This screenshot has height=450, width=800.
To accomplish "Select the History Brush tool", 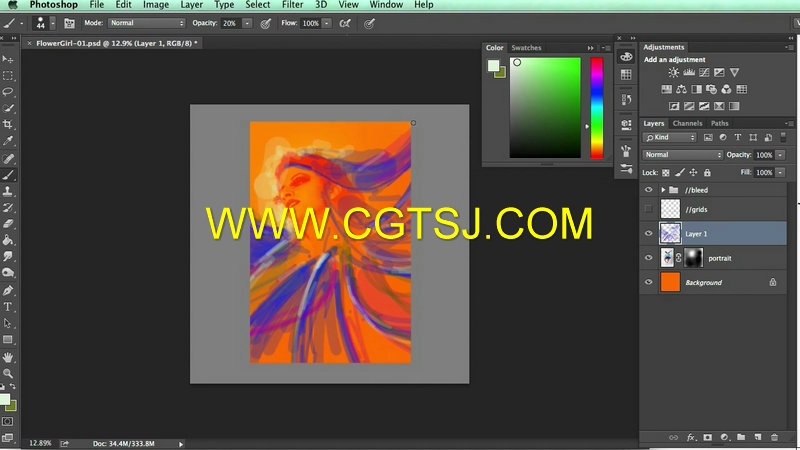I will 8,208.
